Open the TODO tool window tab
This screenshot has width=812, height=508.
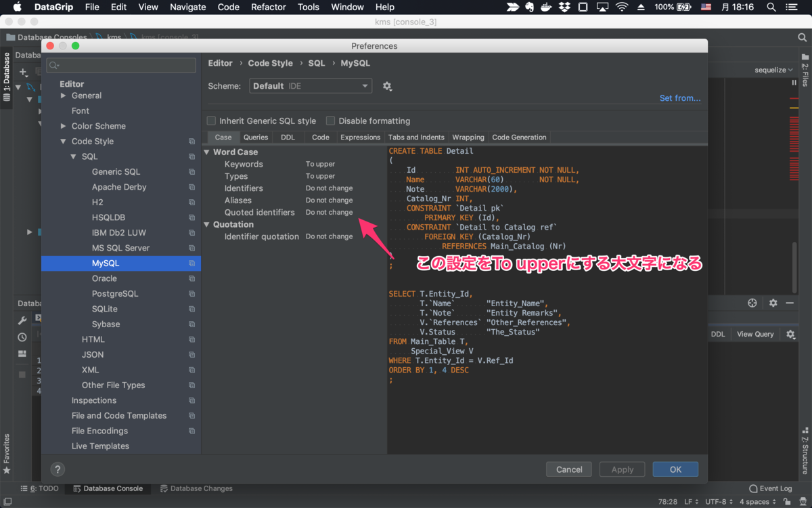pos(40,488)
